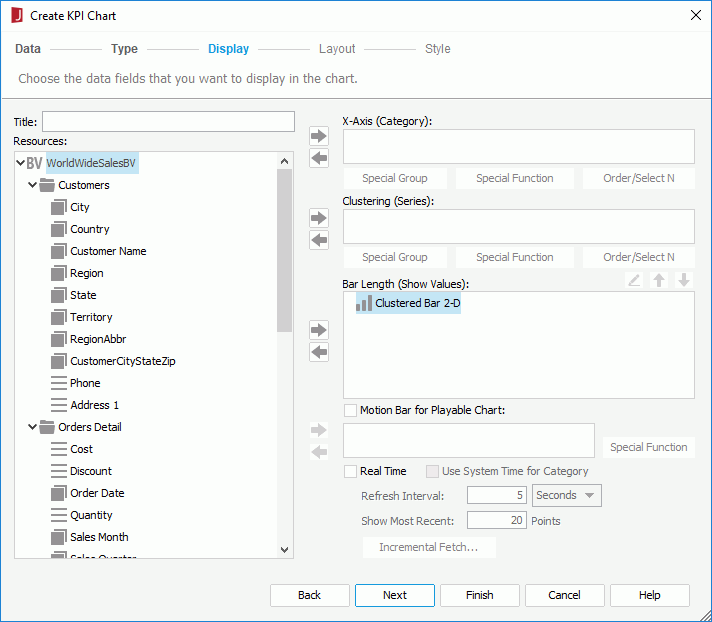The image size is (712, 622).
Task: Select Customer Name in the Resources tree
Action: point(108,251)
